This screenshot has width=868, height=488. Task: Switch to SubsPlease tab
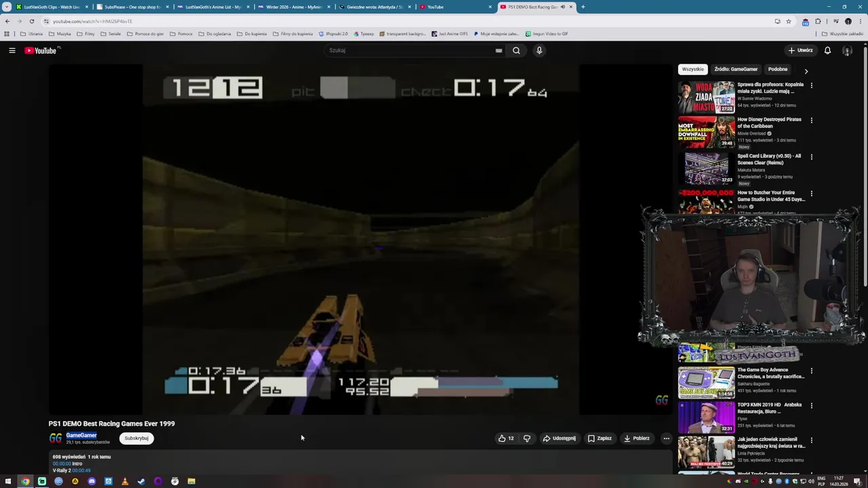[x=132, y=7]
